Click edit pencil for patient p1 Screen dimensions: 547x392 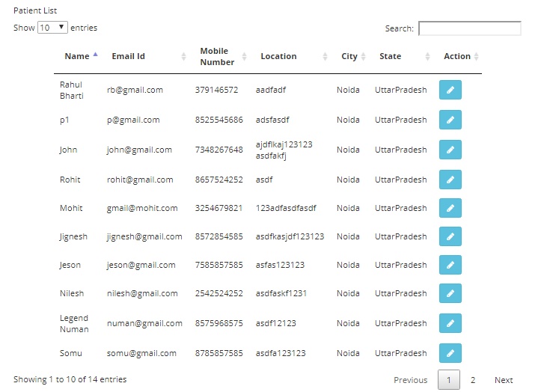(450, 120)
